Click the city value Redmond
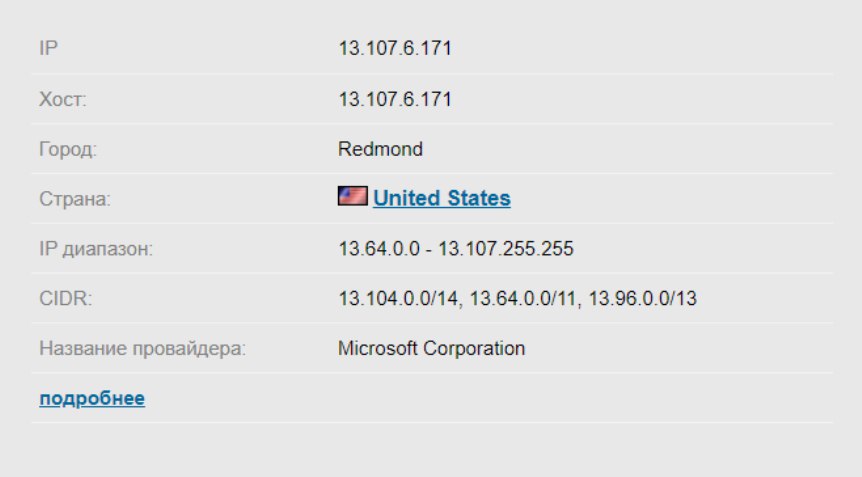The width and height of the screenshot is (862, 477). pyautogui.click(x=380, y=149)
